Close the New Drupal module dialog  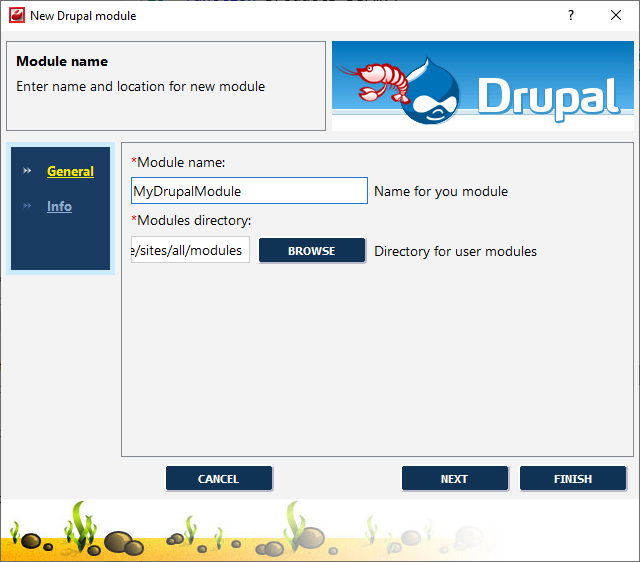[x=616, y=16]
